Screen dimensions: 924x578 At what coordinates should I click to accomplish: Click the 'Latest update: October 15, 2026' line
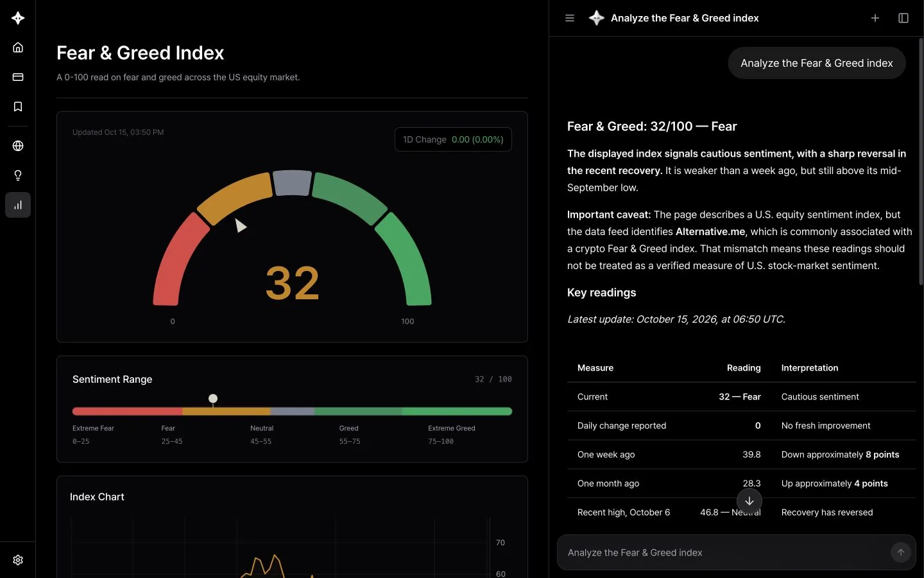(676, 319)
